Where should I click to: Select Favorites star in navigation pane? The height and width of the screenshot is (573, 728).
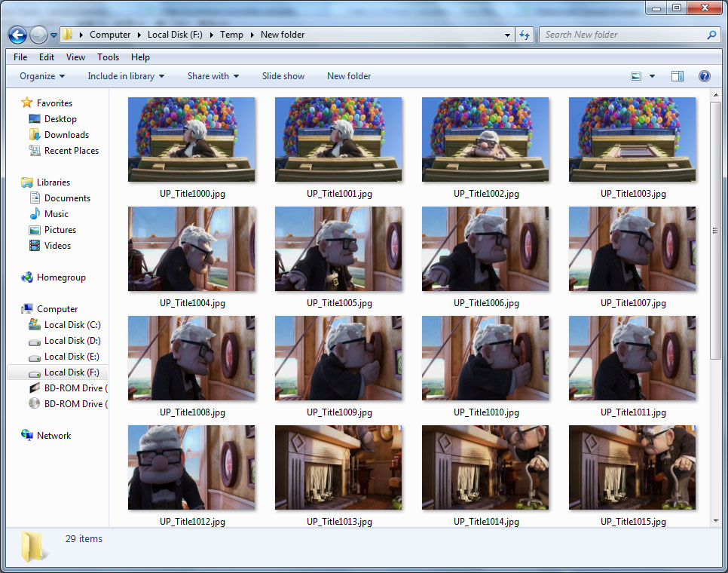click(27, 103)
